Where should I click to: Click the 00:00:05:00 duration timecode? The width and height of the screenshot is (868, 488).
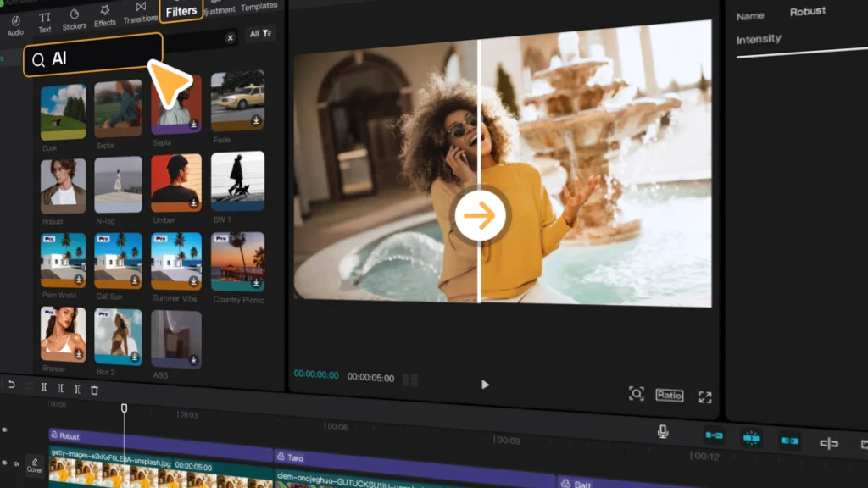[x=370, y=378]
